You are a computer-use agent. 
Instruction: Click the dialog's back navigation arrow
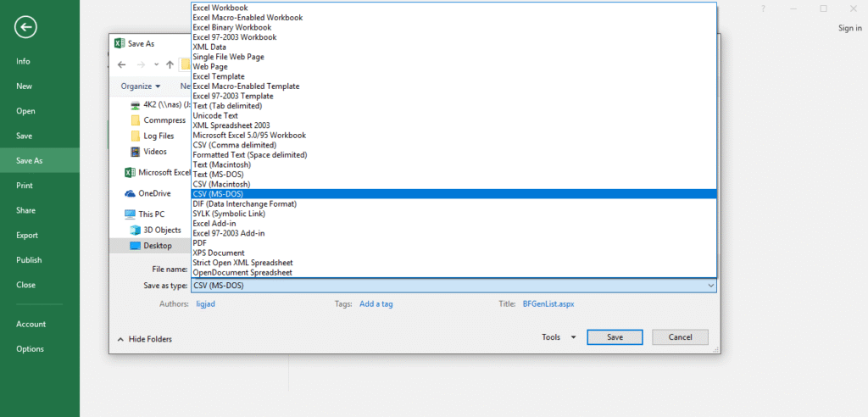122,64
